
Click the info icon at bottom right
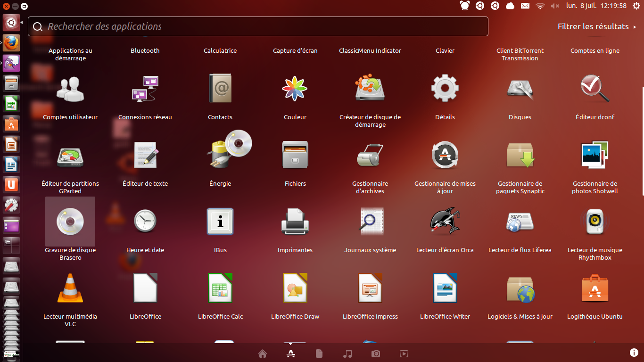(634, 353)
